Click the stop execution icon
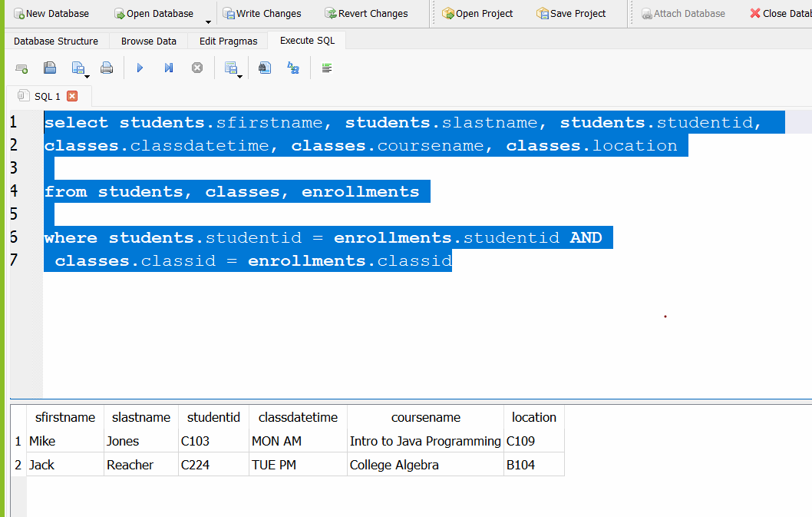812x517 pixels. 197,68
